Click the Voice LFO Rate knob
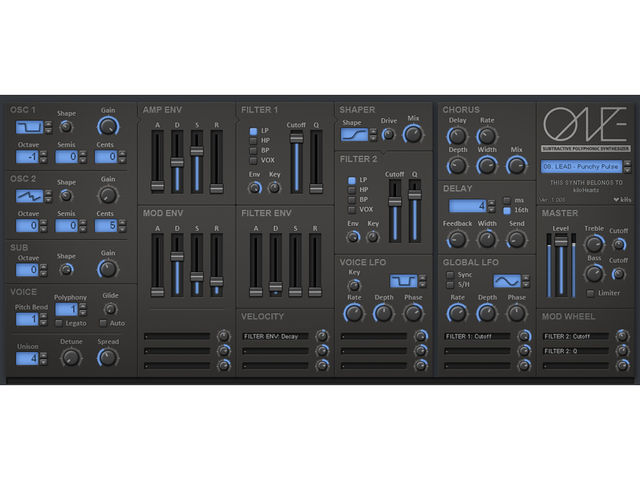The height and width of the screenshot is (480, 640). coord(354,314)
